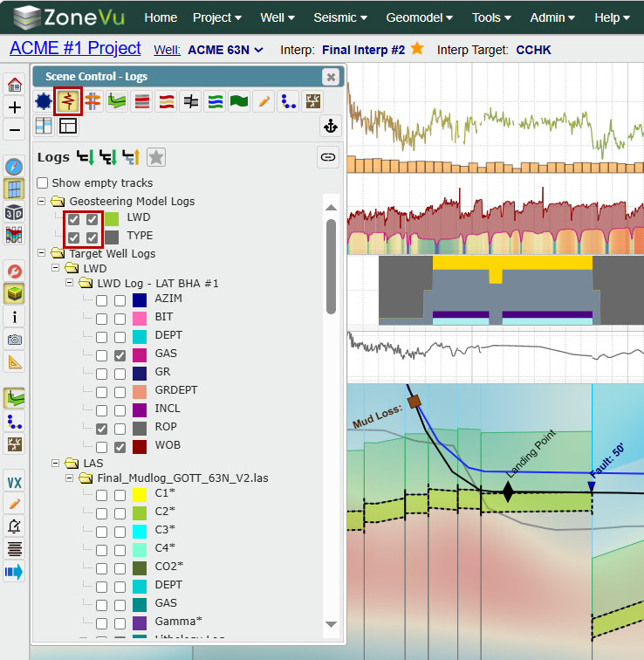
Task: Select the red-yellow wavy layers icon
Action: 166,101
